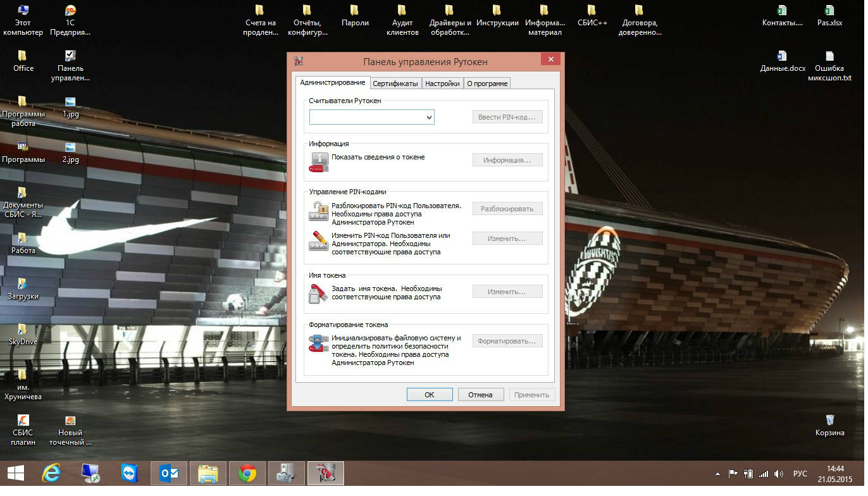Click the volume icon in system tray
Viewport: 868px width, 496px height.
[779, 474]
